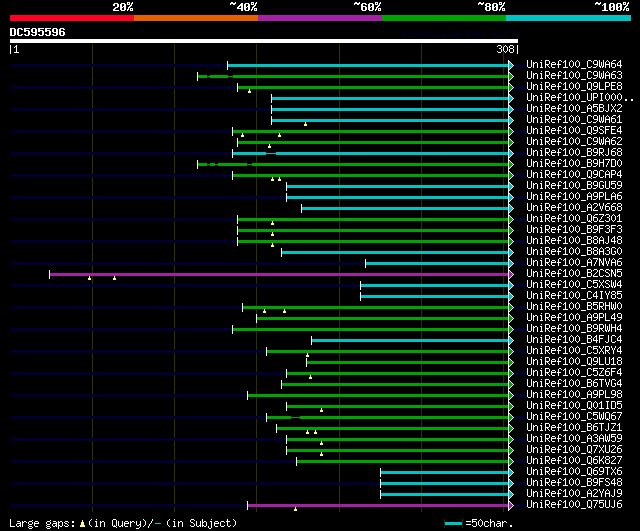
Task: Click the UniRef100_C9WA63 hit label
Action: (574, 76)
